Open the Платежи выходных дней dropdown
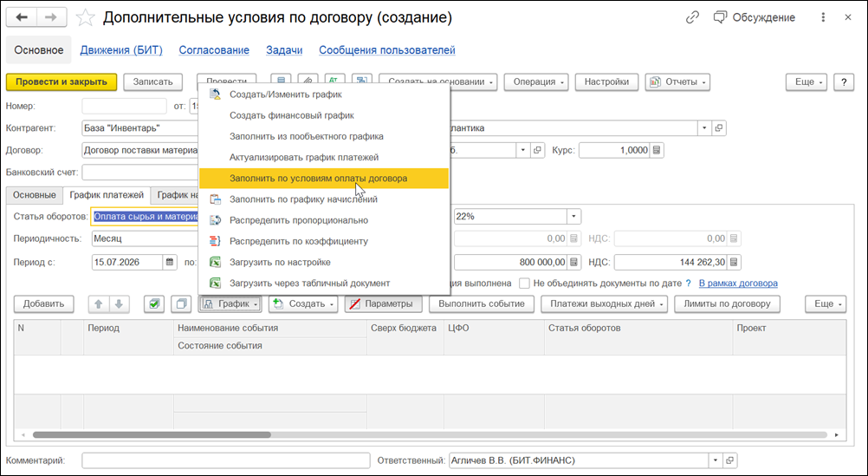 click(x=604, y=303)
